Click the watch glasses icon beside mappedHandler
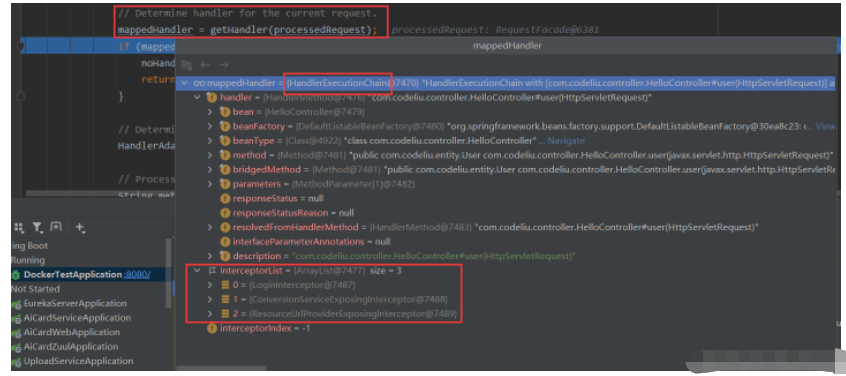 point(199,83)
